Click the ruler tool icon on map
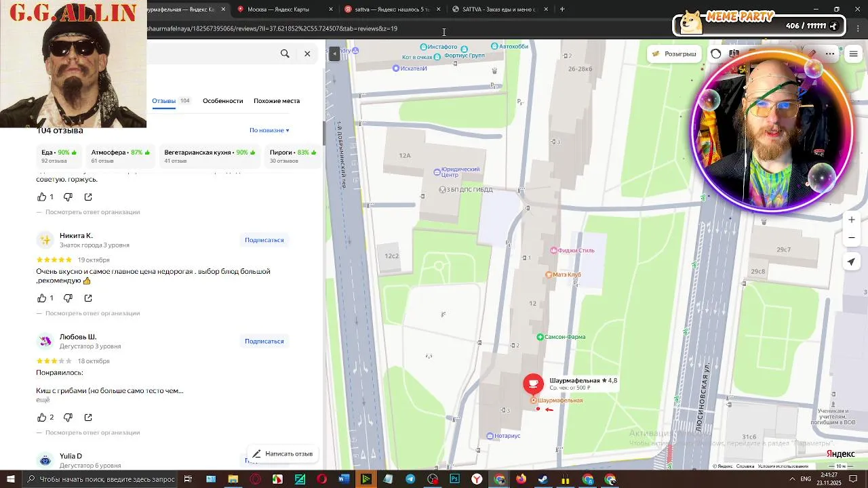Viewport: 868px width, 488px height. coord(812,54)
